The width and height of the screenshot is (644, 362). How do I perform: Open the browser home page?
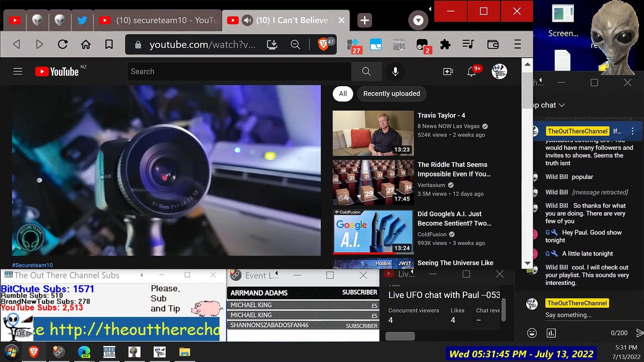pos(86,45)
